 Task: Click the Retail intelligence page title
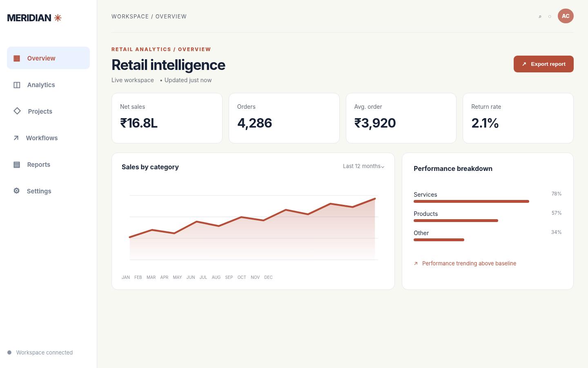pyautogui.click(x=168, y=65)
